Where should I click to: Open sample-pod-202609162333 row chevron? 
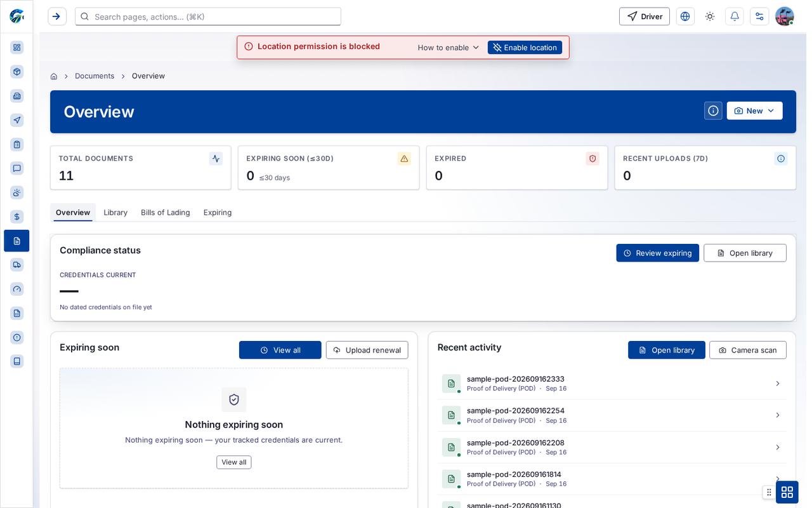coord(778,384)
